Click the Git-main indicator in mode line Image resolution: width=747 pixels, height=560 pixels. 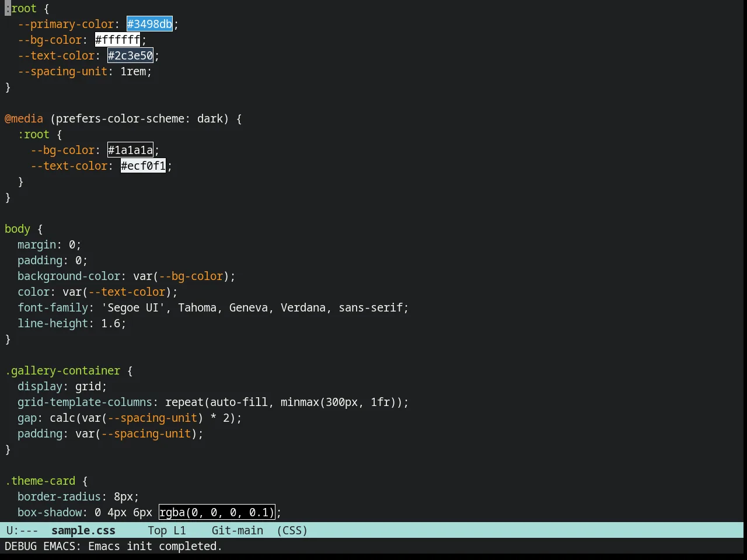[238, 530]
